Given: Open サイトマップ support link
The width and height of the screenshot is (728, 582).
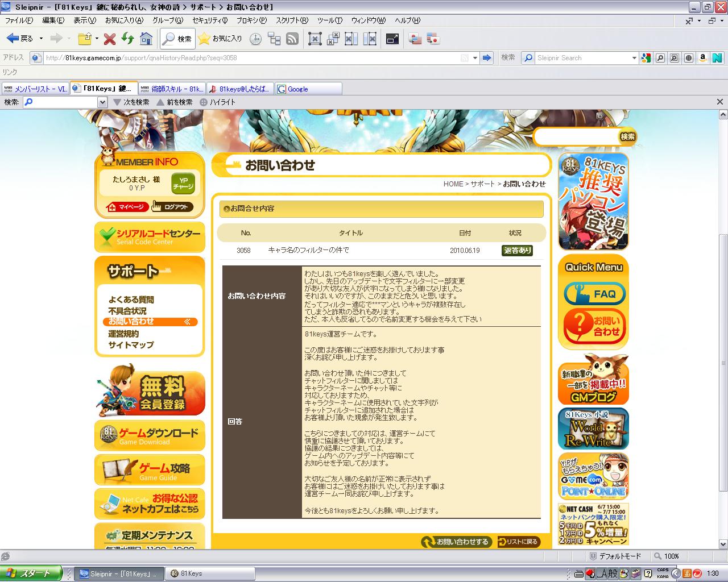Looking at the screenshot, I should [131, 345].
